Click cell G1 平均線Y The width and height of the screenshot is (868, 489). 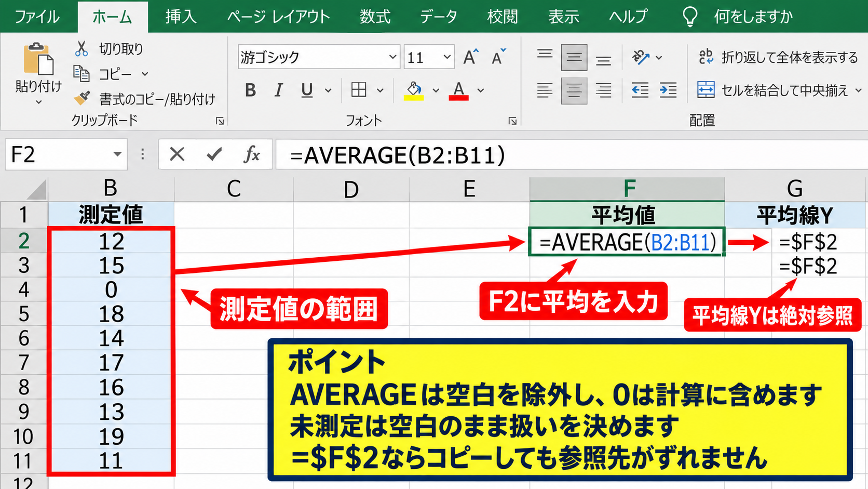click(795, 215)
